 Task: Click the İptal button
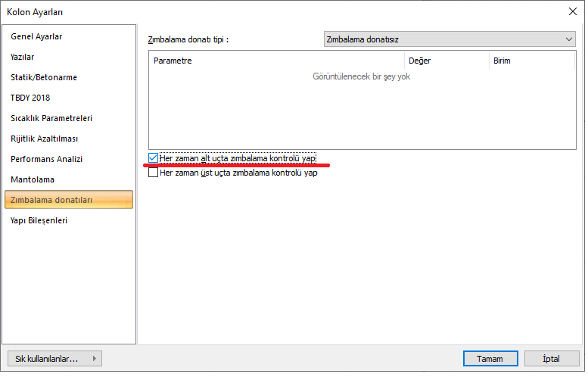[552, 360]
